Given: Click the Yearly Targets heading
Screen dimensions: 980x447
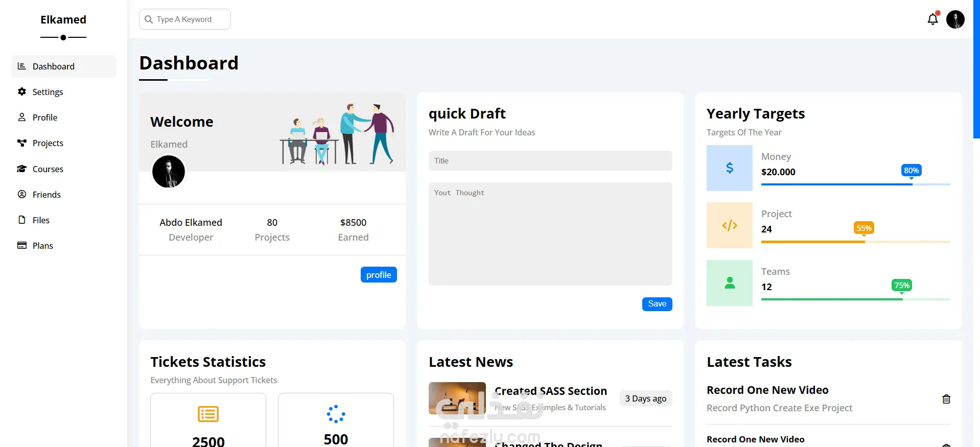Looking at the screenshot, I should click(x=756, y=113).
